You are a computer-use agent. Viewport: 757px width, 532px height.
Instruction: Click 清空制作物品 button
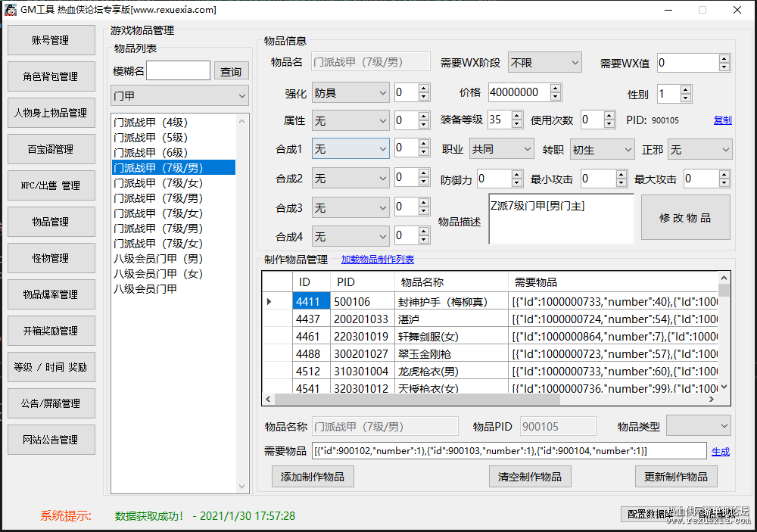click(530, 477)
